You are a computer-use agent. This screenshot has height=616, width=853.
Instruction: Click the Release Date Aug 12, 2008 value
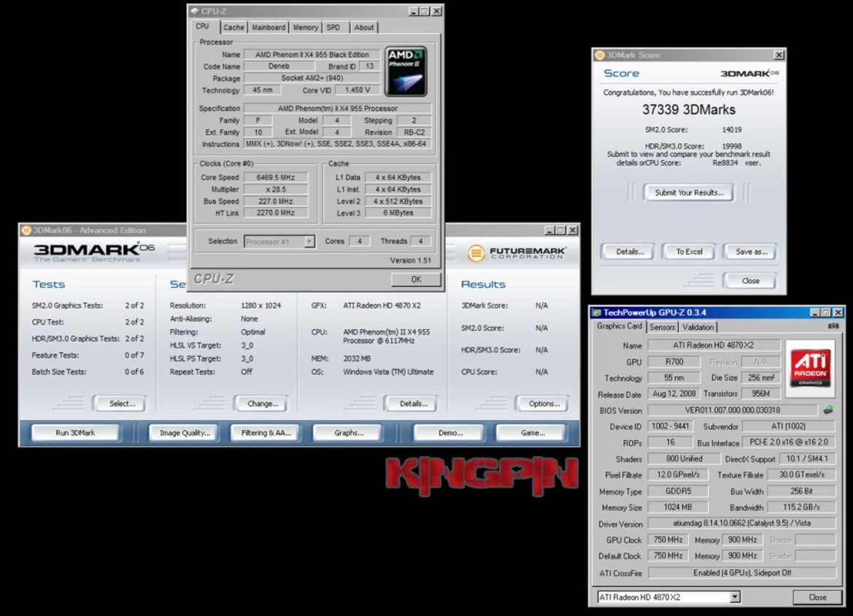point(674,393)
